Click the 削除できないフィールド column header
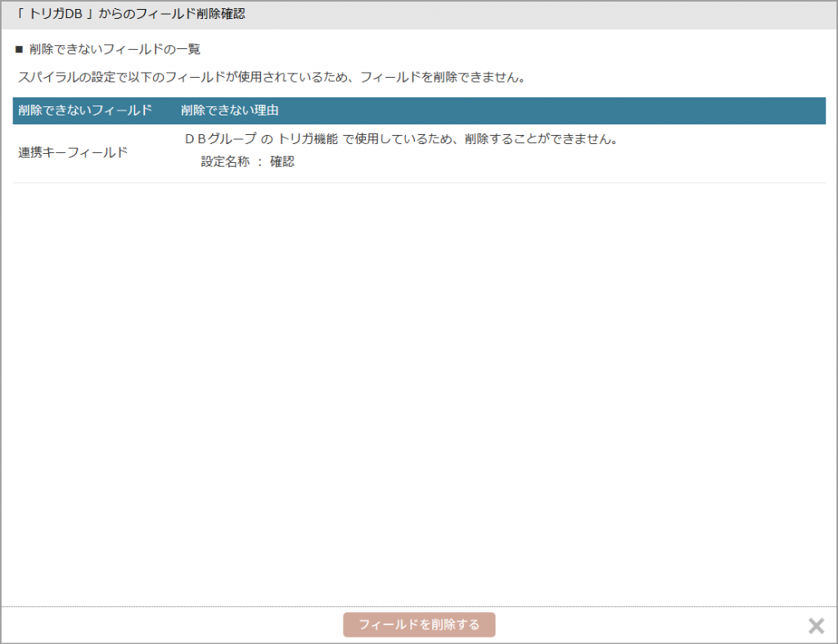838x644 pixels. click(85, 110)
